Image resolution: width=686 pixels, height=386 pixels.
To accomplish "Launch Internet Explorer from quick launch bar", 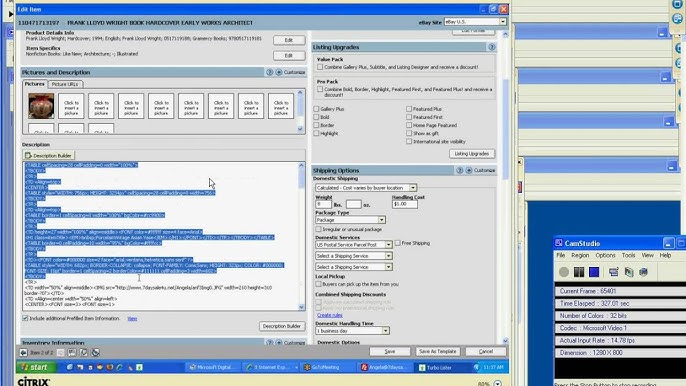I will click(119, 367).
